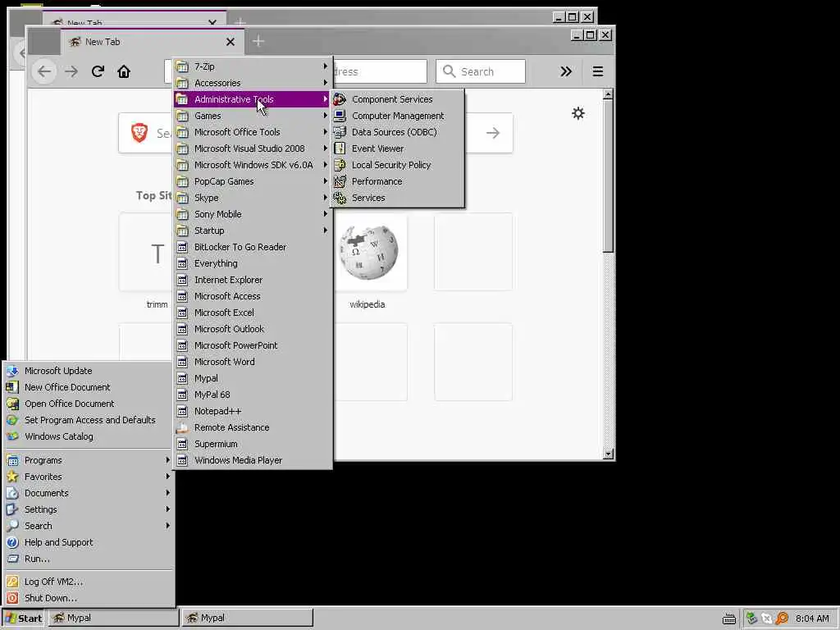Viewport: 840px width, 630px height.
Task: Launch Notepad++
Action: pos(253,411)
